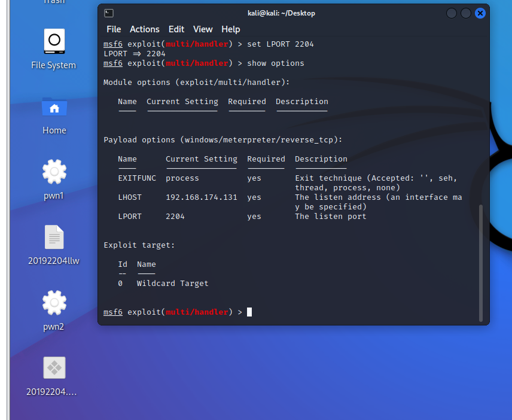
Task: Open the File menu in terminal
Action: [114, 29]
